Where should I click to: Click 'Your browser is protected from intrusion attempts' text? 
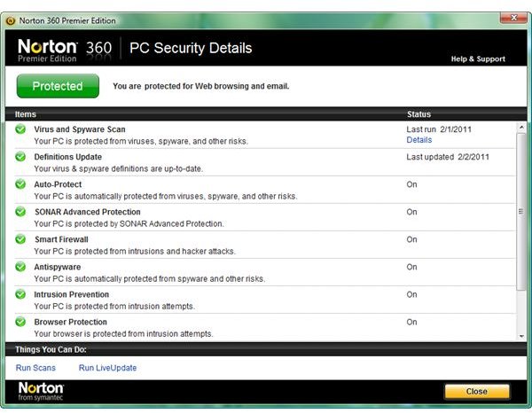(123, 333)
